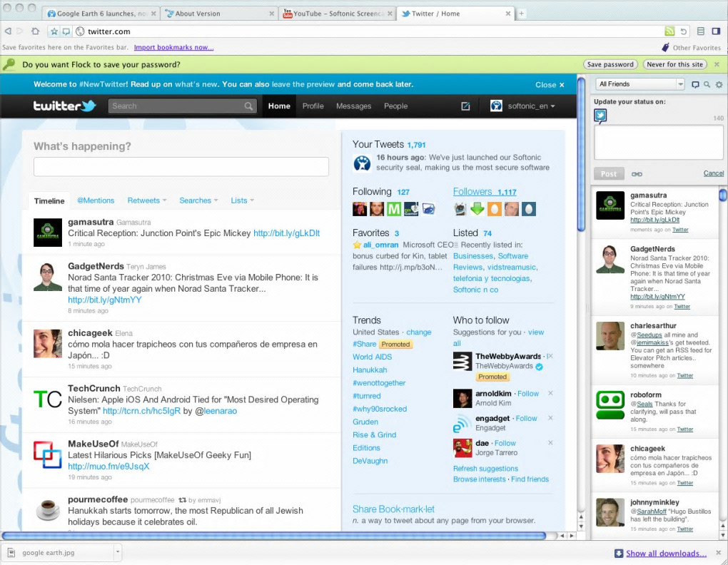Open the gamasutra avatar in the timeline

[48, 232]
